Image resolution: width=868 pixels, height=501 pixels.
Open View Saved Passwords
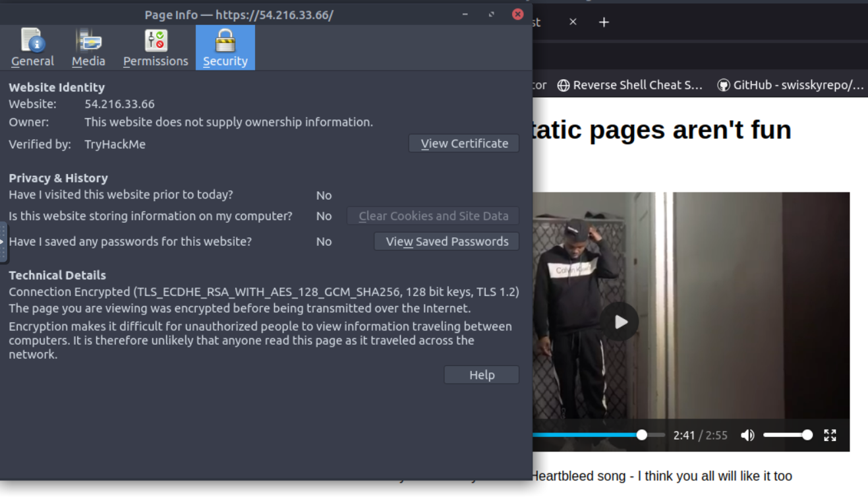446,242
